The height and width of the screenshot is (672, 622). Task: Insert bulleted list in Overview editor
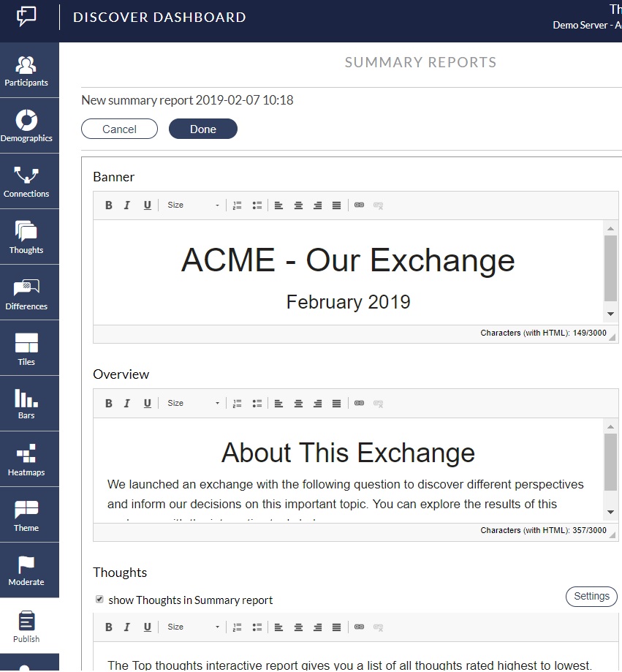tap(257, 404)
